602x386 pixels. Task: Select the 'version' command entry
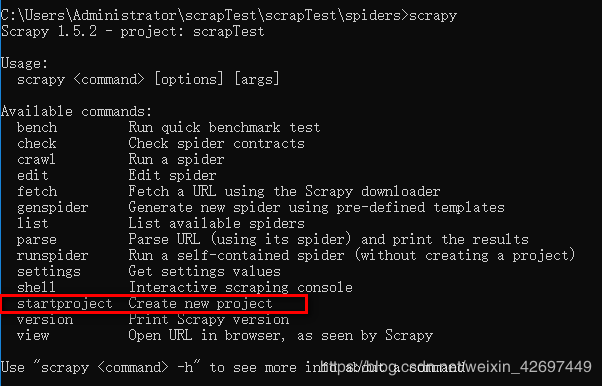tap(45, 320)
